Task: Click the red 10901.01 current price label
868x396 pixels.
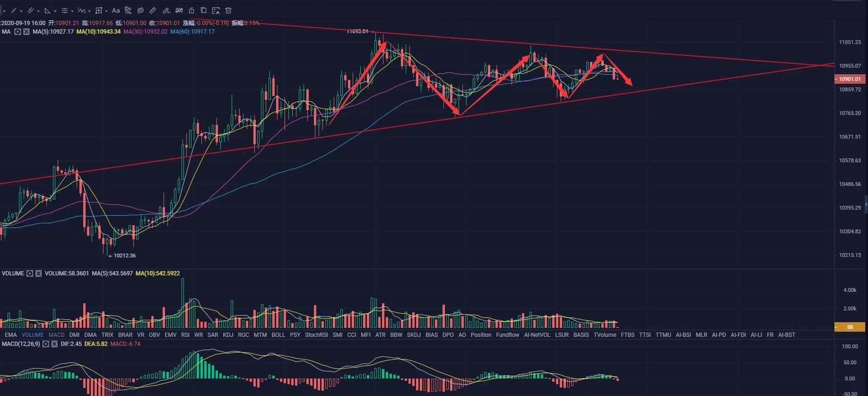Action: (850, 79)
